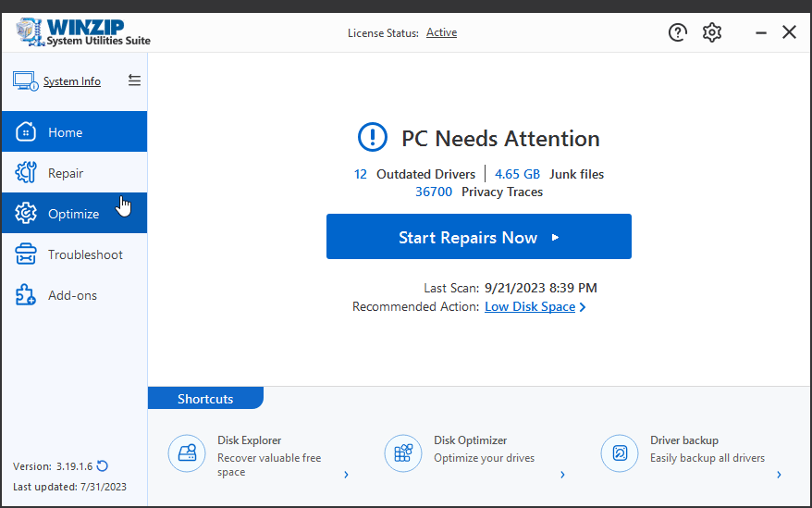Viewport: 812px width, 508px height.
Task: Click the Home house icon
Action: tap(25, 131)
